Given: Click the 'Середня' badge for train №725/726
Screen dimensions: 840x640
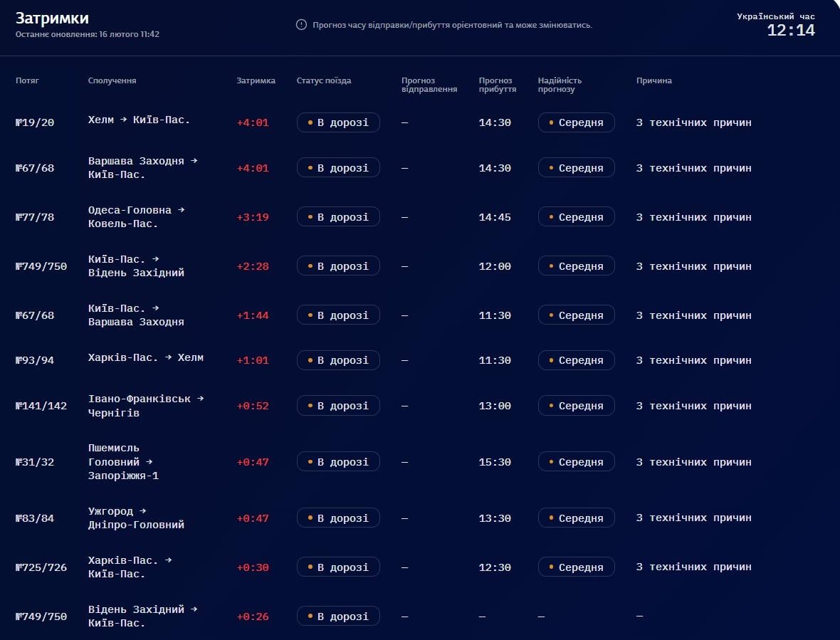Looking at the screenshot, I should [576, 567].
